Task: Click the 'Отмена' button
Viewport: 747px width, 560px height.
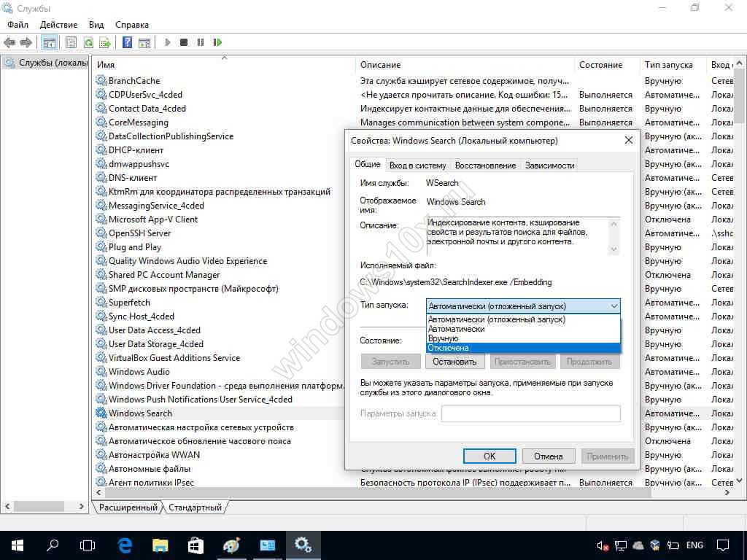Action: point(548,456)
